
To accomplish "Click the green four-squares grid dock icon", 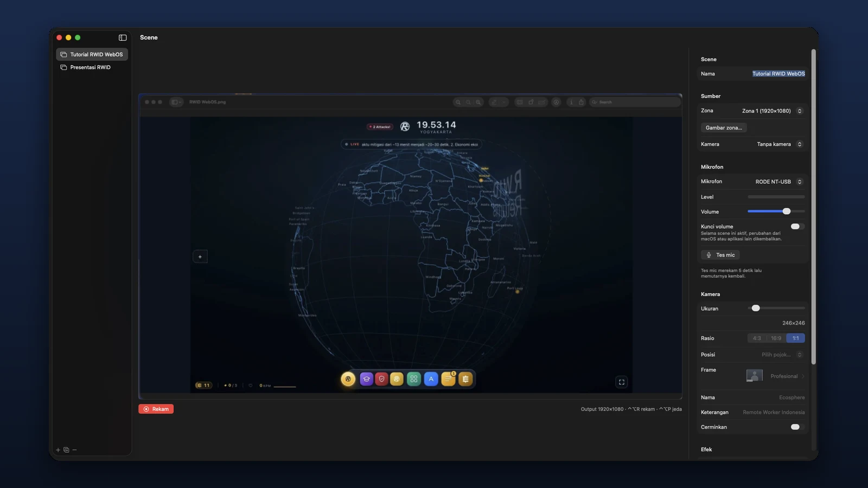I will coord(413,379).
